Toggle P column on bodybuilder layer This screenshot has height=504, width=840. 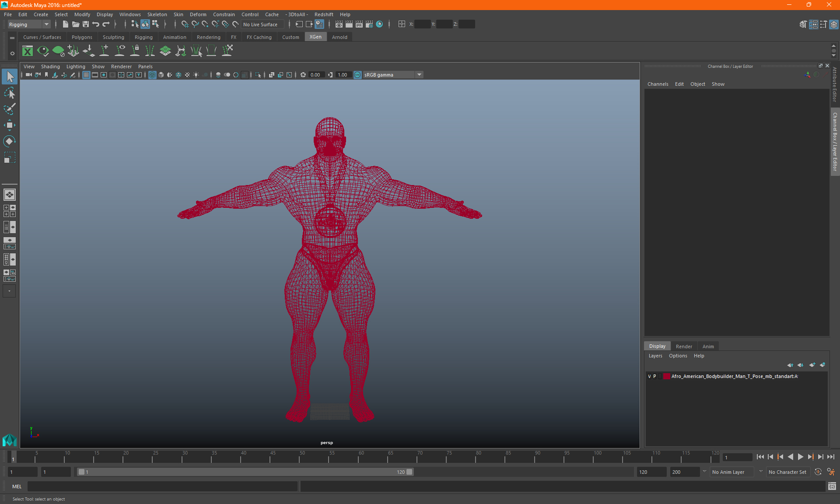coord(654,376)
